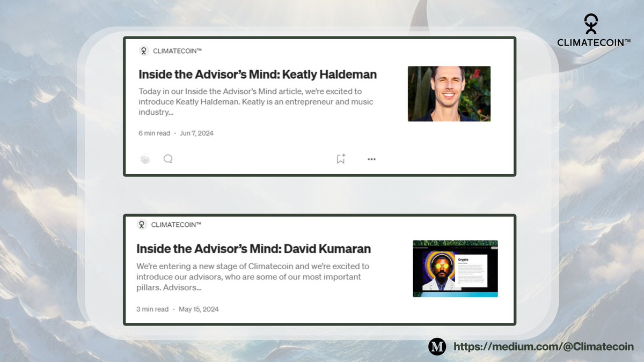Viewport: 644px width, 362px height.
Task: Click the May 15, 2024 date label
Action: (x=199, y=309)
